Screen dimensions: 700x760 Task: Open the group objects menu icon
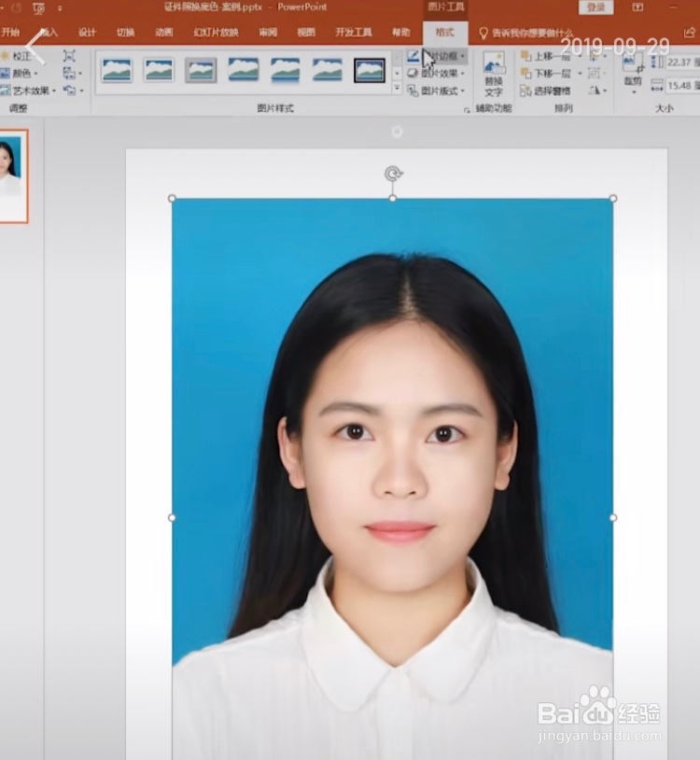point(595,74)
